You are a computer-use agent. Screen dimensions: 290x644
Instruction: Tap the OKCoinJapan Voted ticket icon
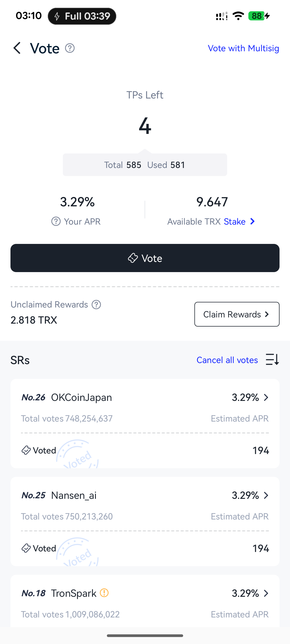(x=26, y=450)
